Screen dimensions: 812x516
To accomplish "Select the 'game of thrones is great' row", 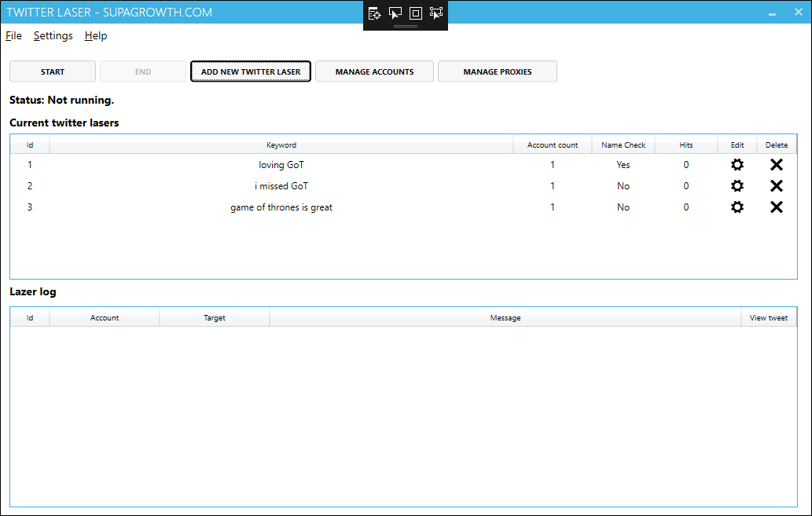I will [403, 207].
